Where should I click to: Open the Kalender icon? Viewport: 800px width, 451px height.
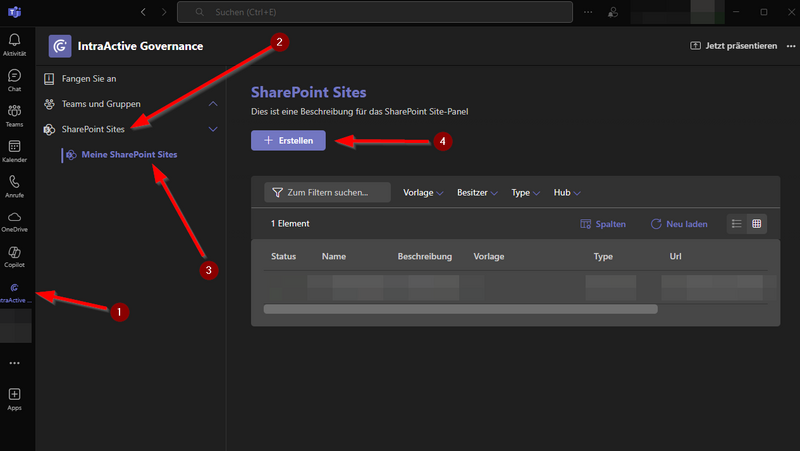14,151
